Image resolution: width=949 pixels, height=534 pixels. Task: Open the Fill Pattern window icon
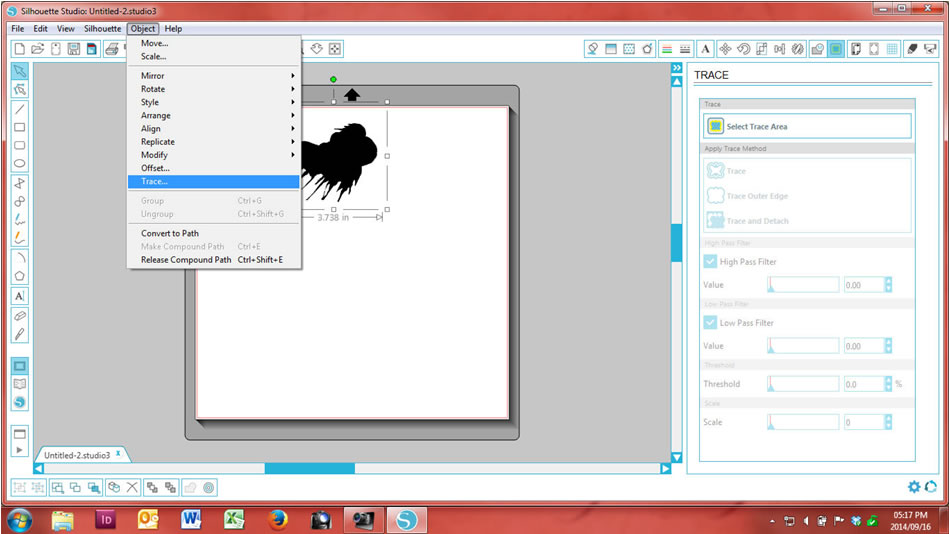click(629, 49)
